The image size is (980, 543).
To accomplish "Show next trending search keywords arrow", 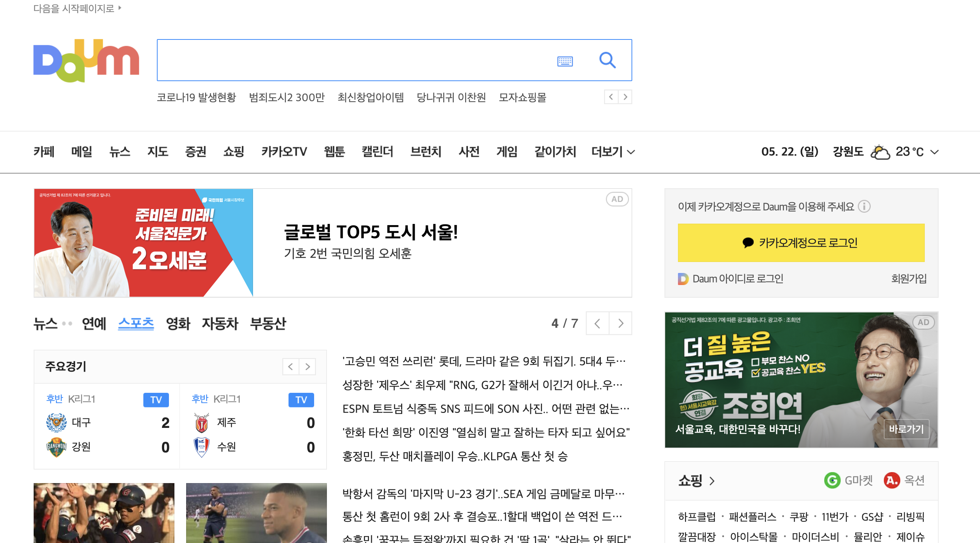I will tap(625, 97).
